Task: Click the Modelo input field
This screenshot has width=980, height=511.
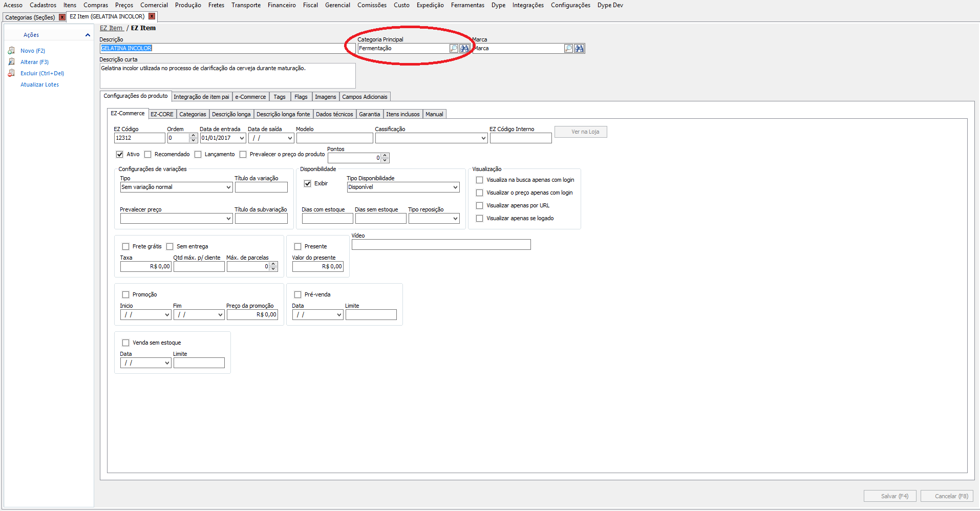Action: [335, 138]
